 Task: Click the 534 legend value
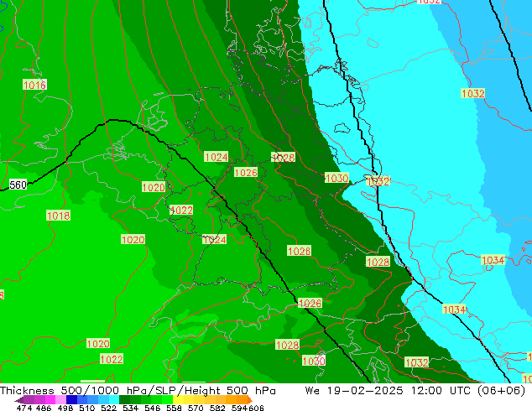click(x=130, y=408)
